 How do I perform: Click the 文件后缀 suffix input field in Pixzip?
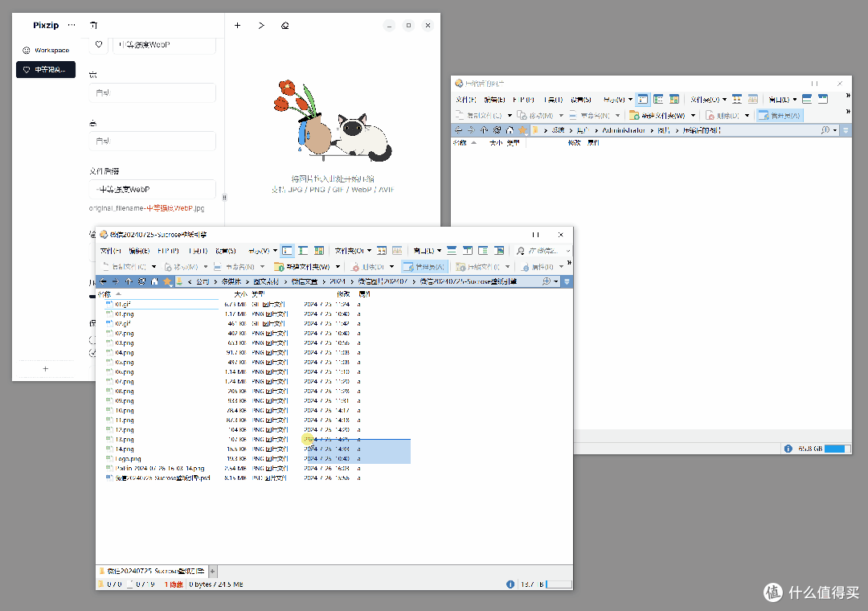(152, 190)
